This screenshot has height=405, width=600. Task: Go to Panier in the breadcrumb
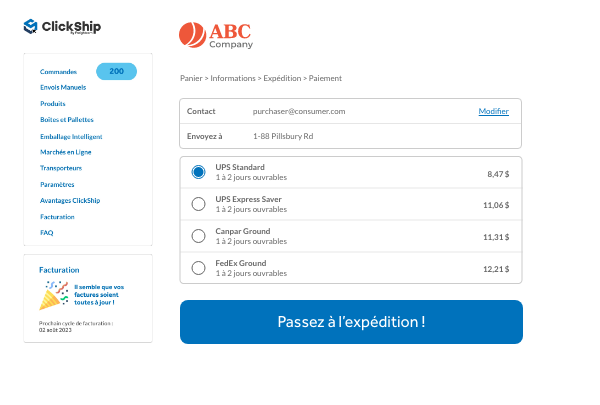coord(191,78)
